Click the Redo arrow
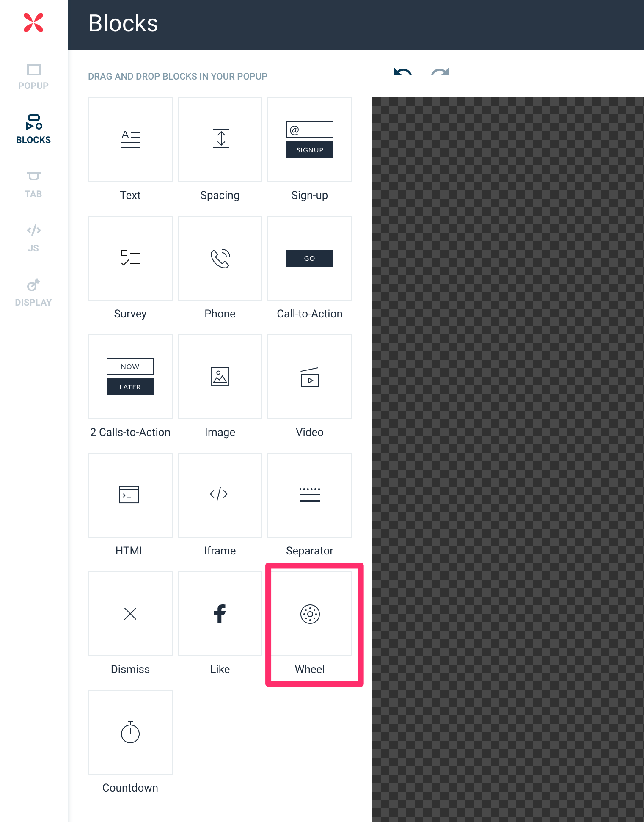 click(440, 72)
